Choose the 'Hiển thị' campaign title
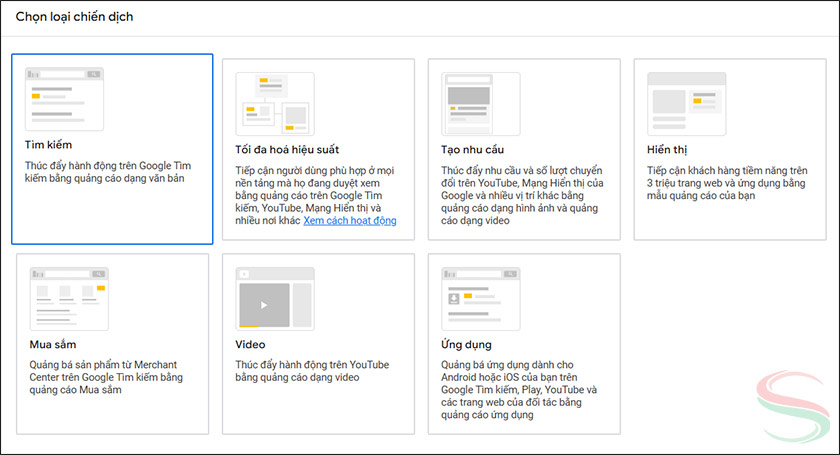 coord(667,150)
